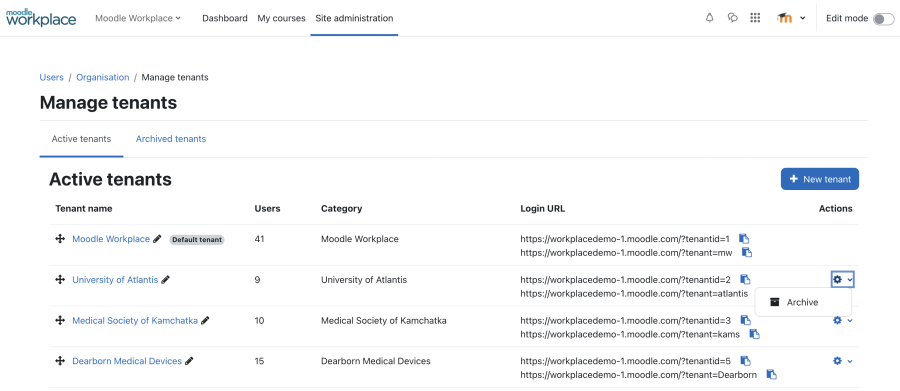Open actions gear menu for Dearborn Medical Devices

[x=843, y=361]
